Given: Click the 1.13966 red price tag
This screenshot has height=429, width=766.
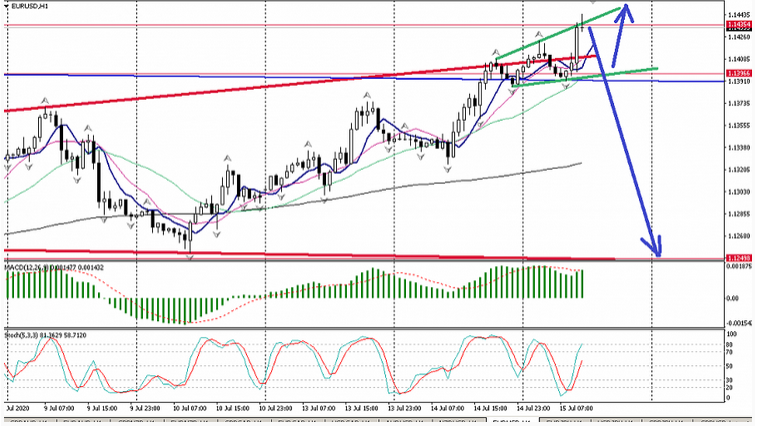Looking at the screenshot, I should pyautogui.click(x=738, y=74).
